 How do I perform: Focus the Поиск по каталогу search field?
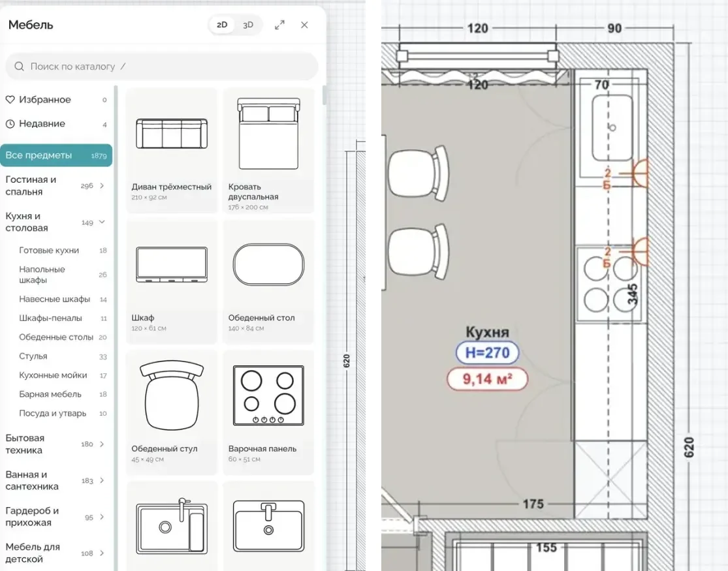pos(161,67)
